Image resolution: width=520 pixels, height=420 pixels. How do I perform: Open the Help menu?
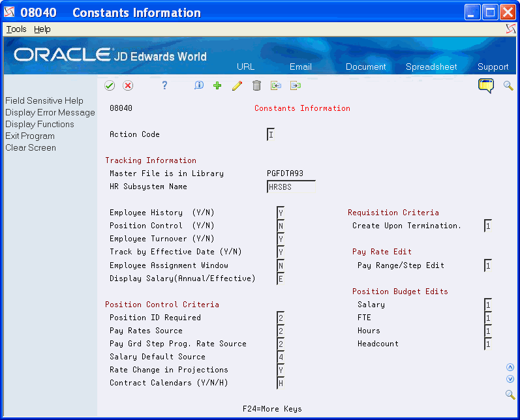[42, 29]
